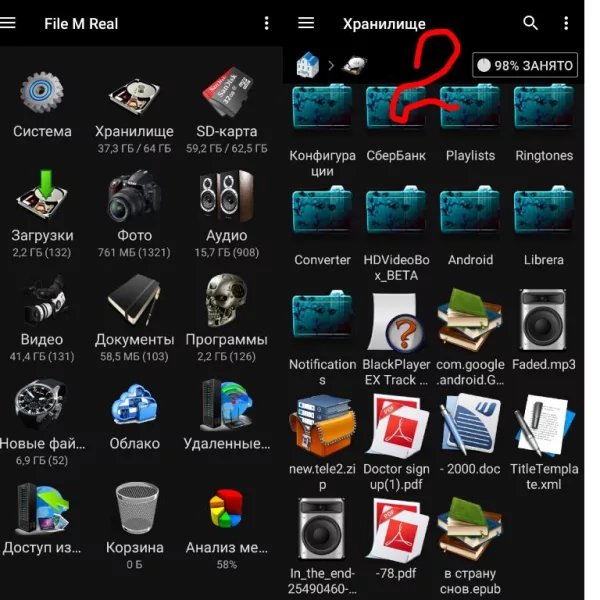Open the Аудио speakers category

[227, 196]
